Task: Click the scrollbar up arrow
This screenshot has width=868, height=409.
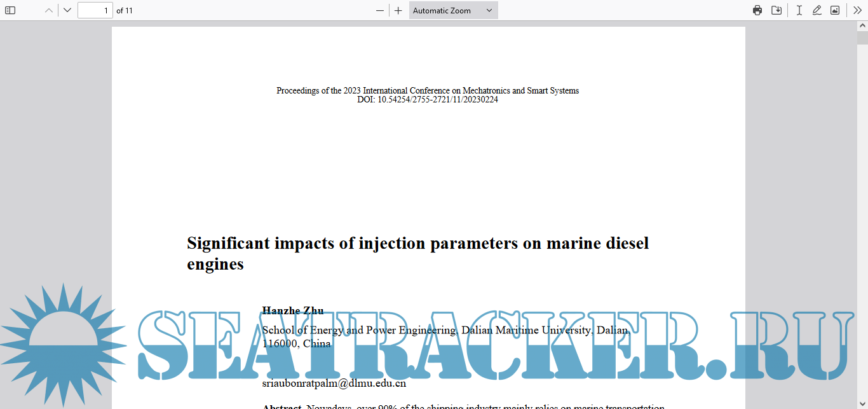Action: point(862,25)
